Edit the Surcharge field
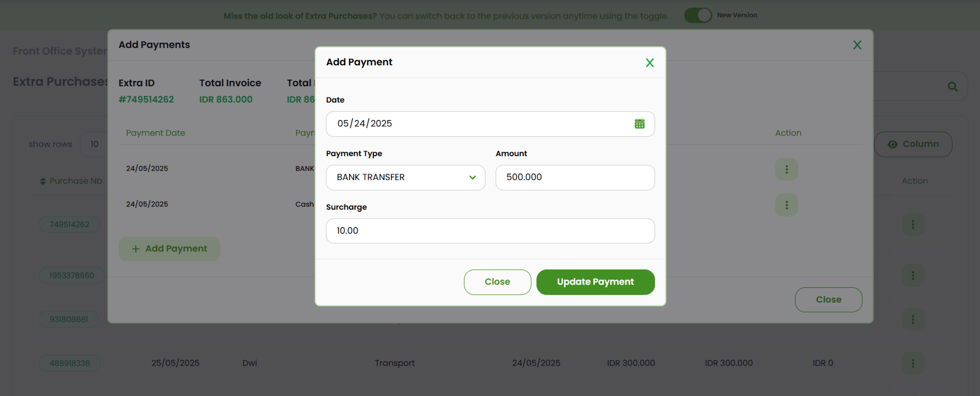 490,231
